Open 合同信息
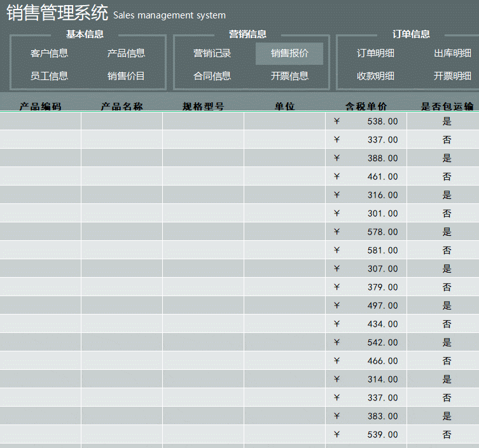 point(212,76)
